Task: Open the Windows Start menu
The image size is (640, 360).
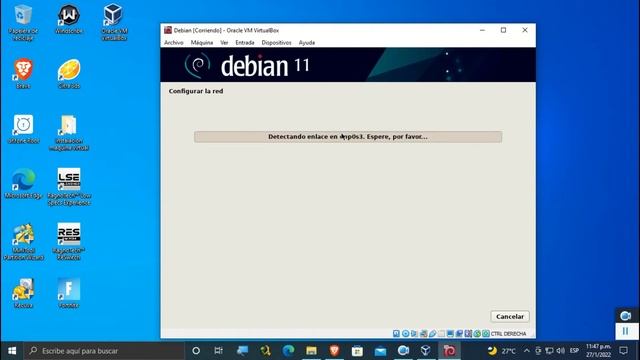Action: pyautogui.click(x=12, y=351)
